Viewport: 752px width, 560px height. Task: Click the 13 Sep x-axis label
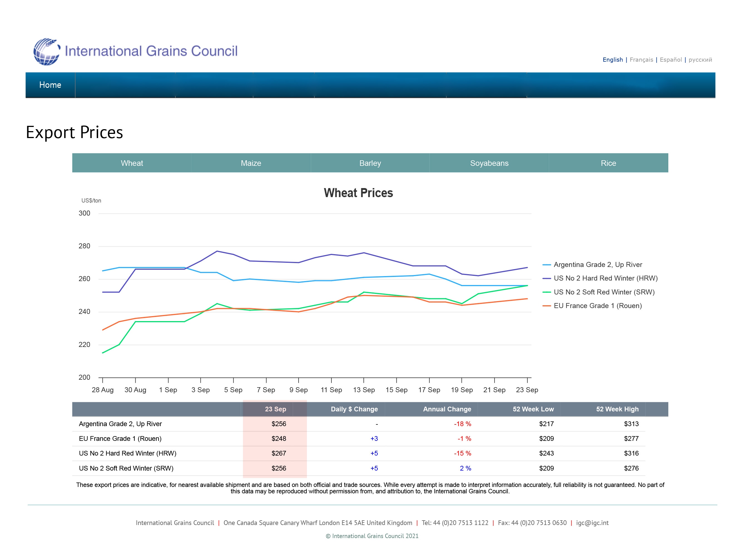[x=364, y=390]
